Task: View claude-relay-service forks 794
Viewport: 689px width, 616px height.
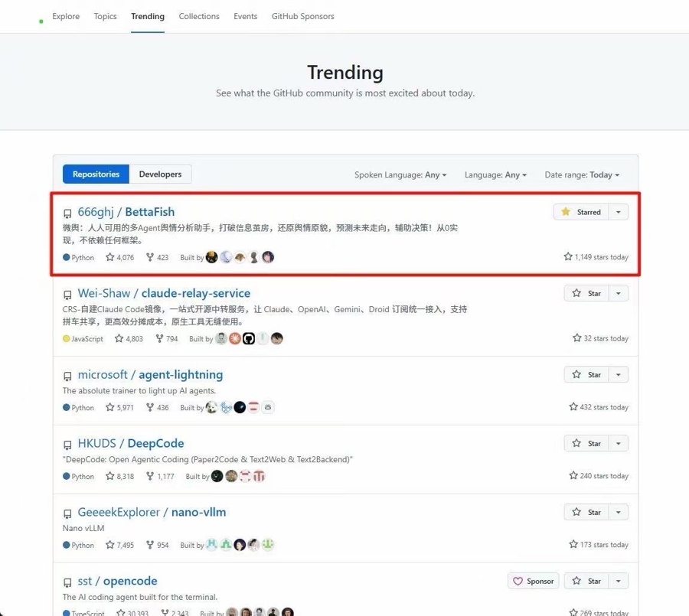Action: 167,339
